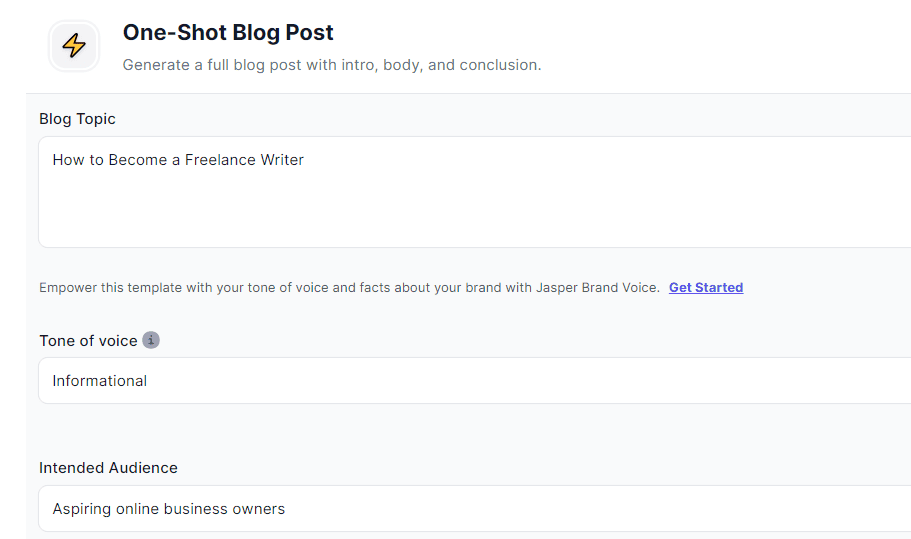This screenshot has height=539, width=911.
Task: Click the lightning bolt template icon
Action: [74, 46]
